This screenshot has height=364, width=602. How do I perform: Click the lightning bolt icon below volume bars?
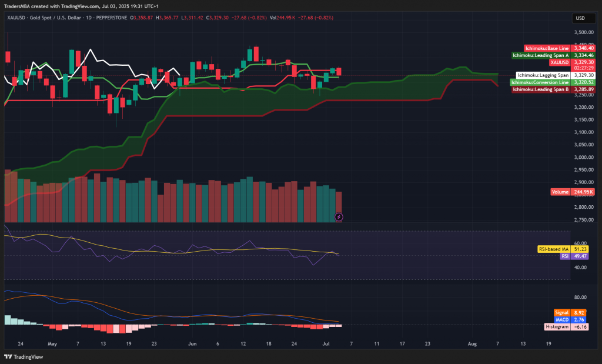tap(339, 217)
